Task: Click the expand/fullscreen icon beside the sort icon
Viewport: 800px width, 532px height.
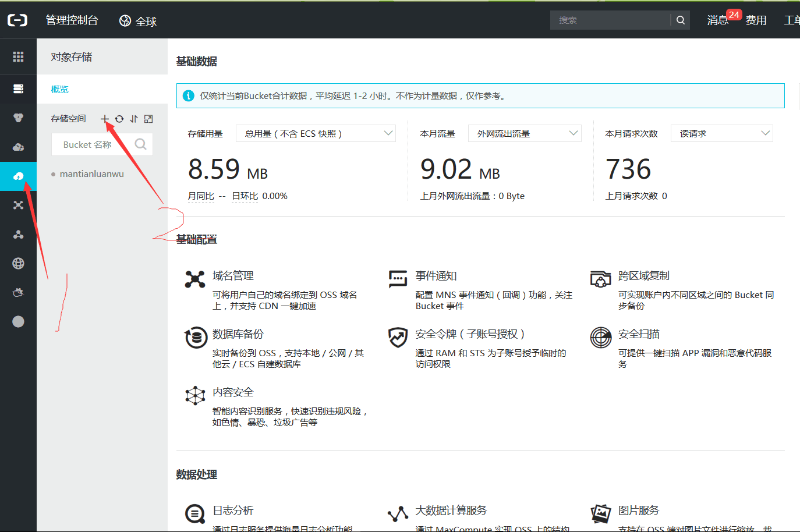Action: coord(148,118)
